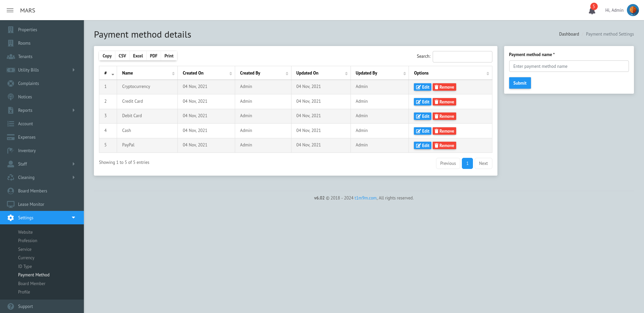Screen dimensions: 644x313
Task: Open the Inventory section
Action: 27,150
